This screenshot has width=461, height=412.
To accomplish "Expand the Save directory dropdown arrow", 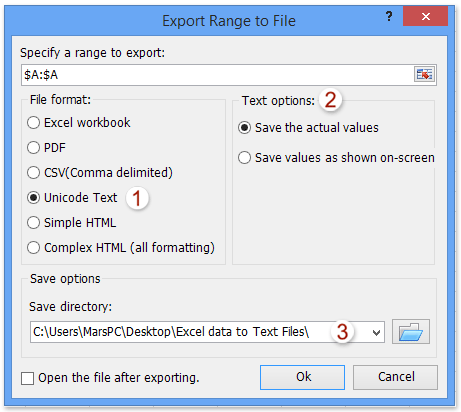I will click(376, 332).
